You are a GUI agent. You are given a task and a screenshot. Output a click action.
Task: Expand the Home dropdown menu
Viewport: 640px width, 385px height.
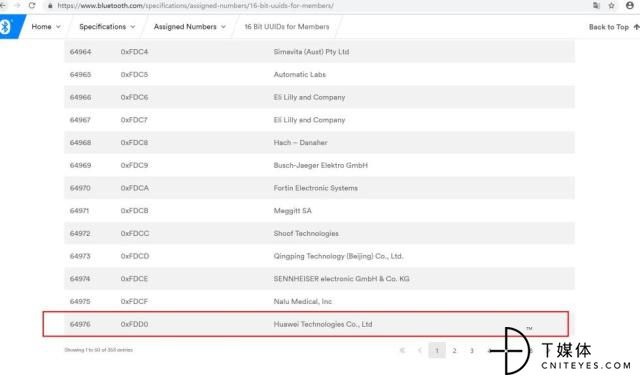coord(46,27)
